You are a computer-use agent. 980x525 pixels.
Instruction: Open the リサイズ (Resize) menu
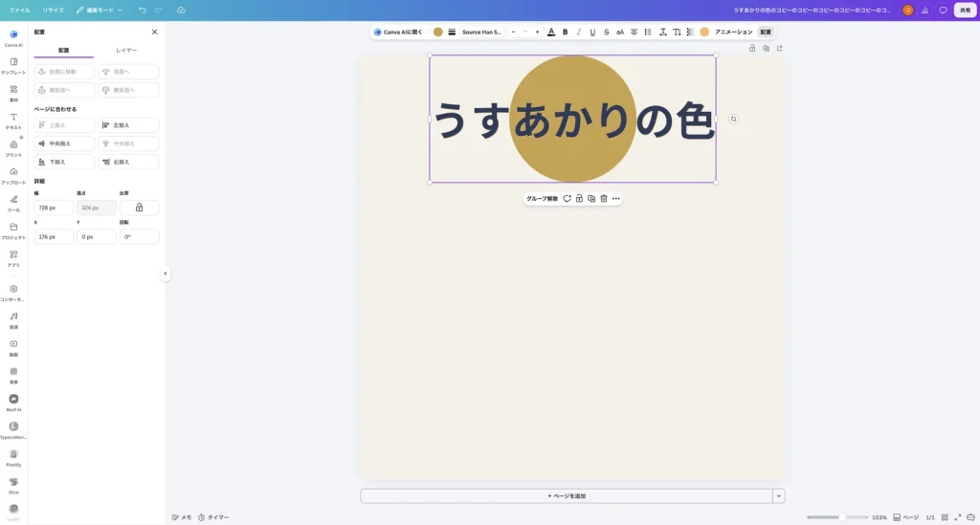(x=54, y=10)
